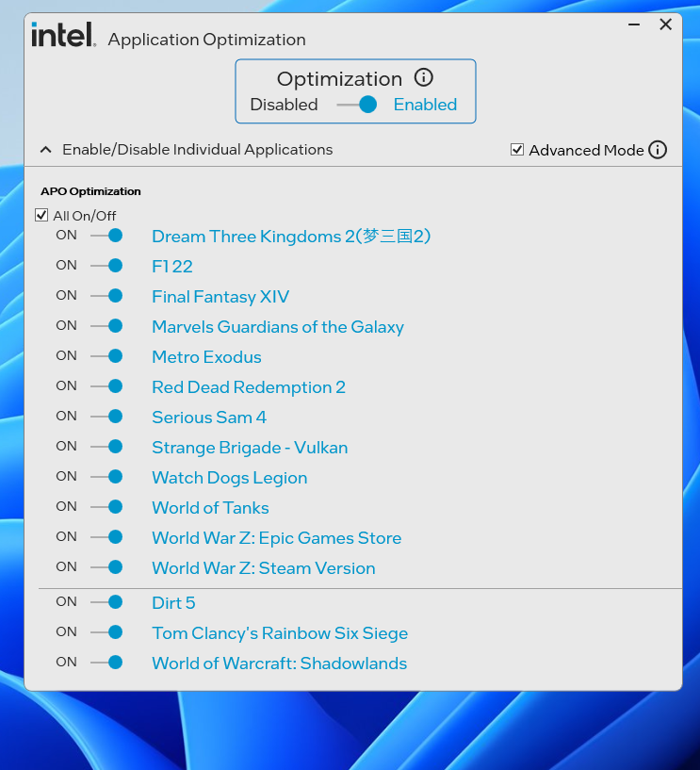This screenshot has width=700, height=770.
Task: Uncheck the All On/Off checkbox
Action: tap(41, 215)
